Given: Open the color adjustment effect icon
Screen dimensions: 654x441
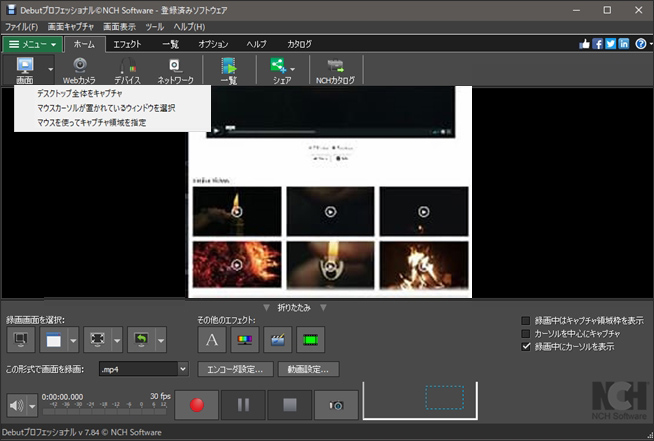Looking at the screenshot, I should coord(245,340).
